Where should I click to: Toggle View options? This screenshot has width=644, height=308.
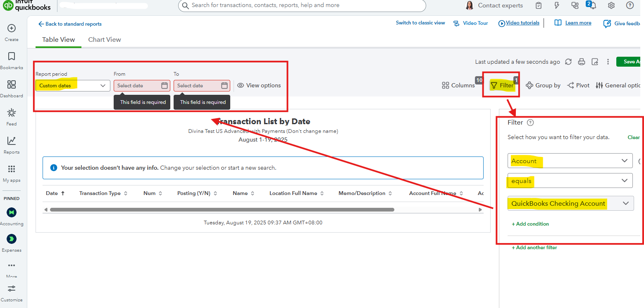pos(259,86)
